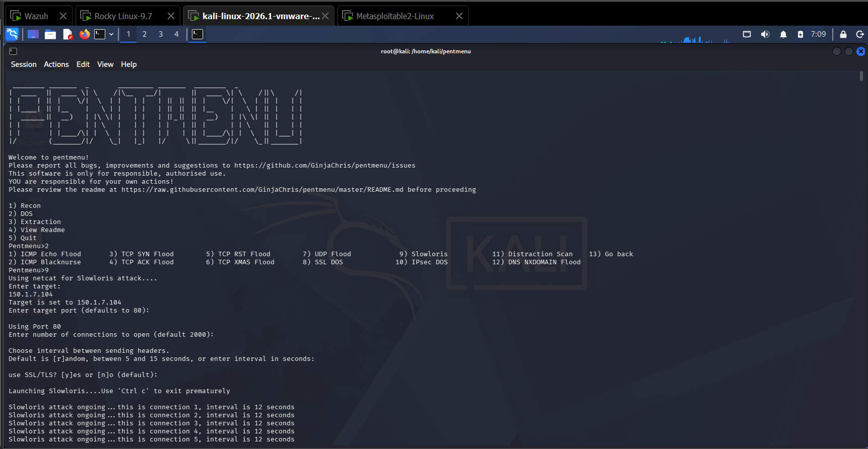Open notifications bell icon
Image resolution: width=868 pixels, height=449 pixels.
[783, 34]
